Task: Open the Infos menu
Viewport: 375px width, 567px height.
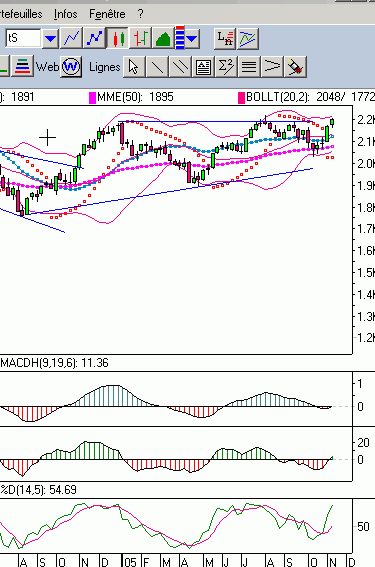Action: point(65,14)
